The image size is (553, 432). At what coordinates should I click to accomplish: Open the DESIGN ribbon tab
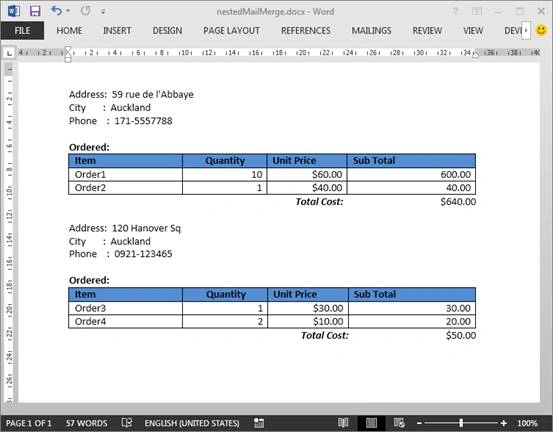click(167, 31)
